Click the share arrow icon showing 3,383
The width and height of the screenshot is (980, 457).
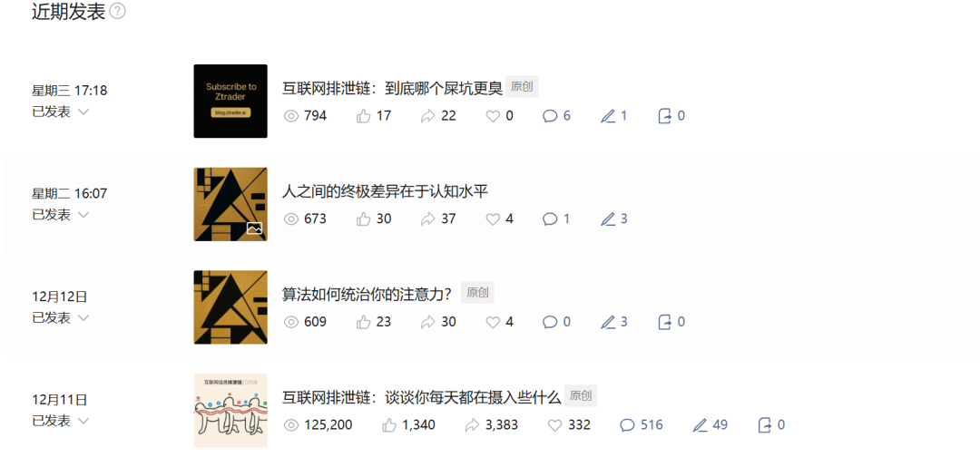tap(472, 425)
